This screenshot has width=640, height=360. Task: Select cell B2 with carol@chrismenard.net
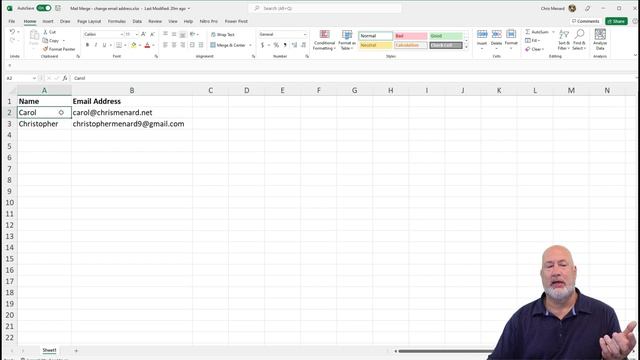tap(132, 112)
